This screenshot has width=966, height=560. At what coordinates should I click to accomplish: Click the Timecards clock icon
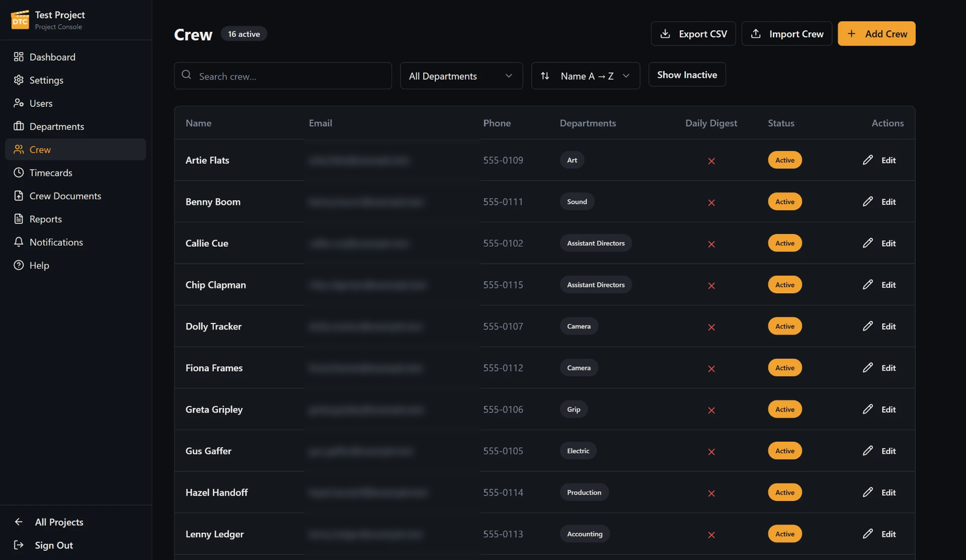[19, 173]
